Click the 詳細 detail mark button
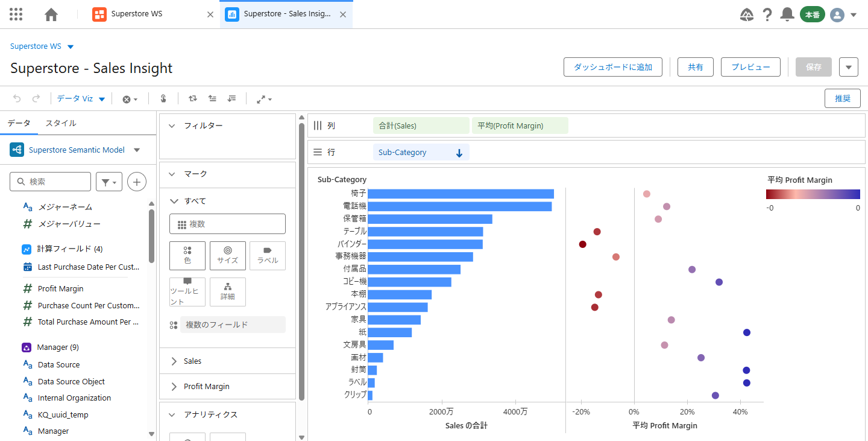Screen dimensions: 868x441 (227, 292)
